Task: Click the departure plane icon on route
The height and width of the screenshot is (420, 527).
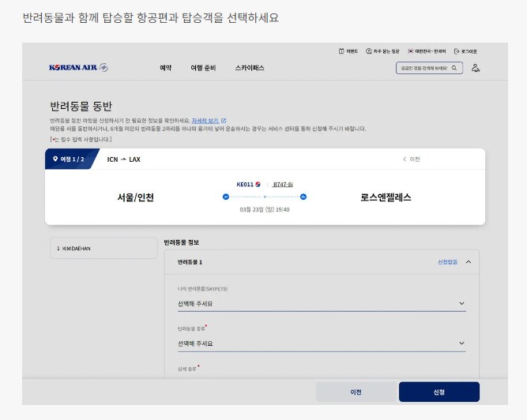Action: point(226,197)
